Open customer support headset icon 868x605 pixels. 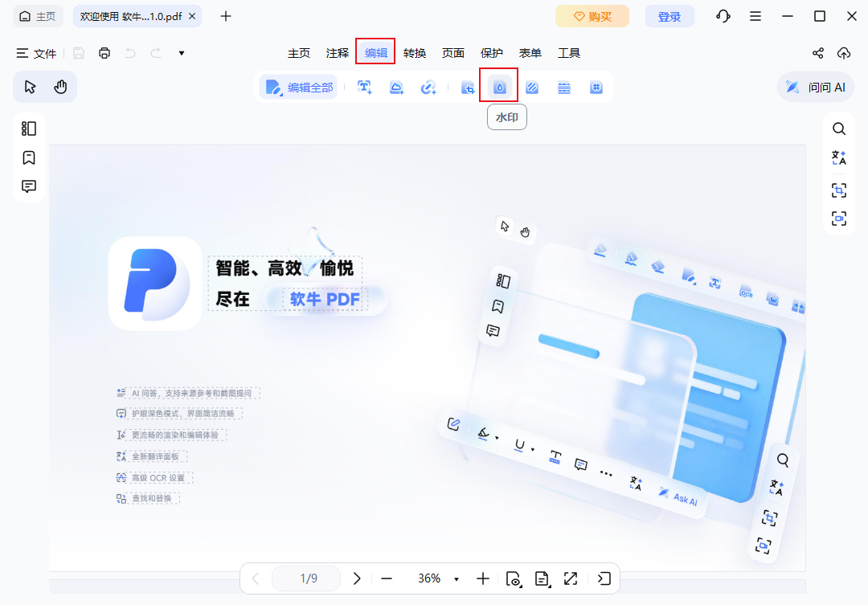[723, 16]
